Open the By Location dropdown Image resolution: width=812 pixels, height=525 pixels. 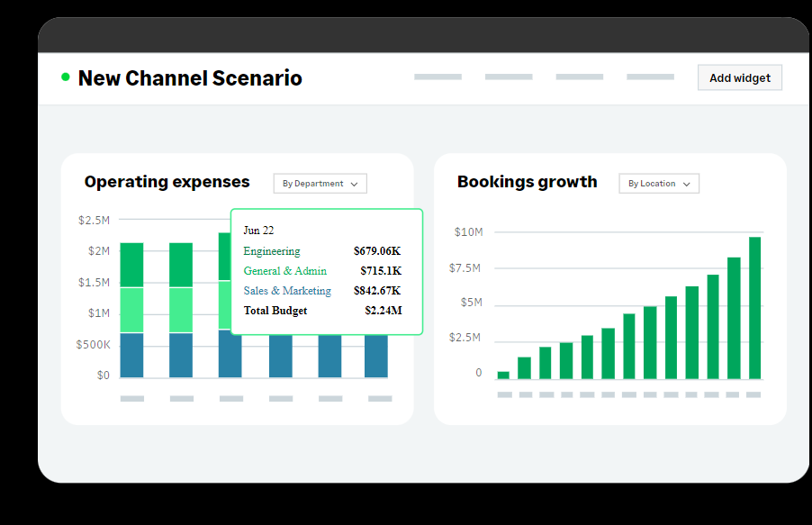point(658,184)
